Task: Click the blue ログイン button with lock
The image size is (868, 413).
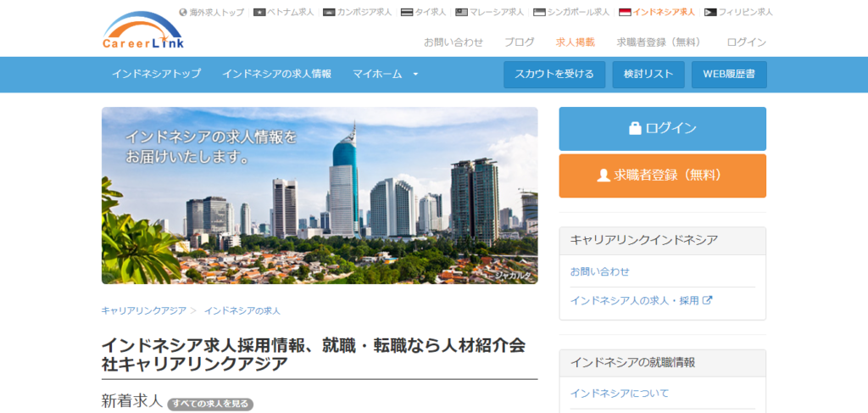Action: [x=663, y=128]
